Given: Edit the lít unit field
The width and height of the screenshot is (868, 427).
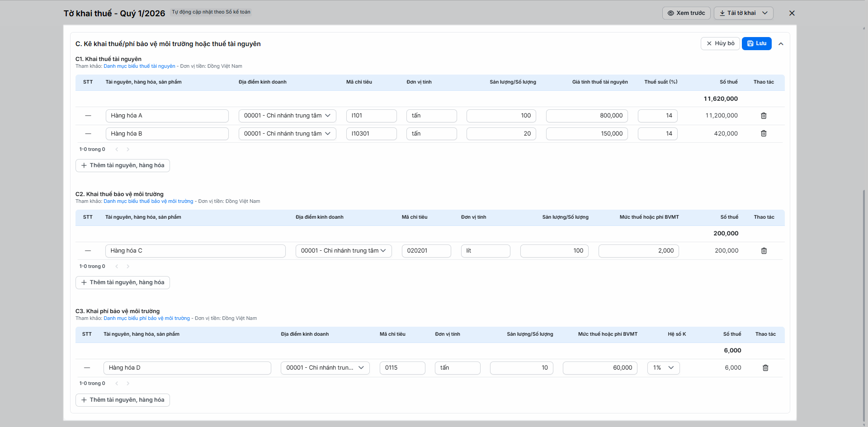Looking at the screenshot, I should tap(486, 251).
